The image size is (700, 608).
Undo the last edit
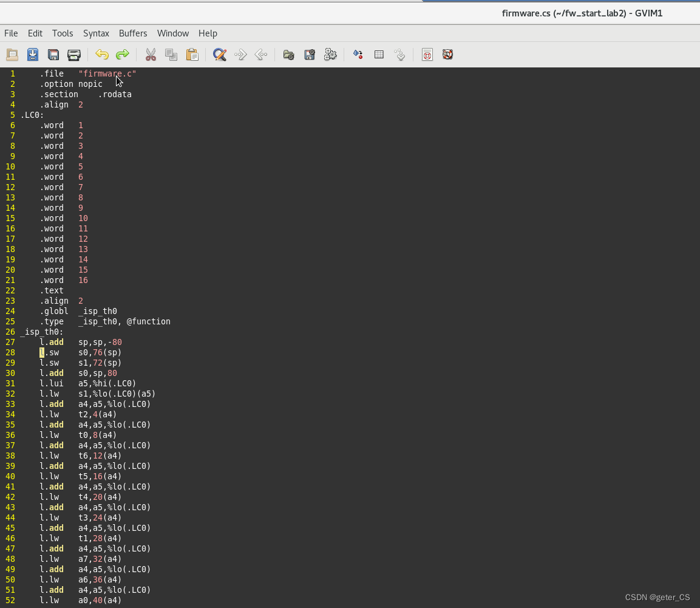click(102, 55)
